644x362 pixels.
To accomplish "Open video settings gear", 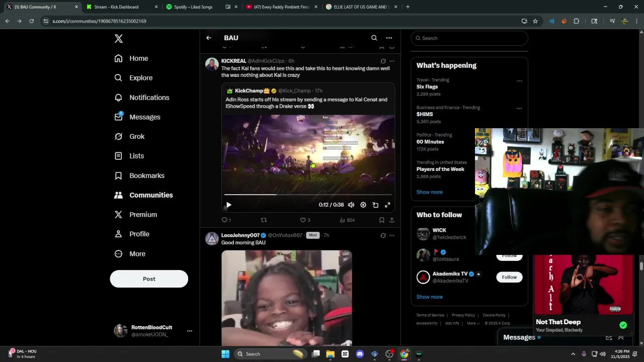I will click(363, 205).
